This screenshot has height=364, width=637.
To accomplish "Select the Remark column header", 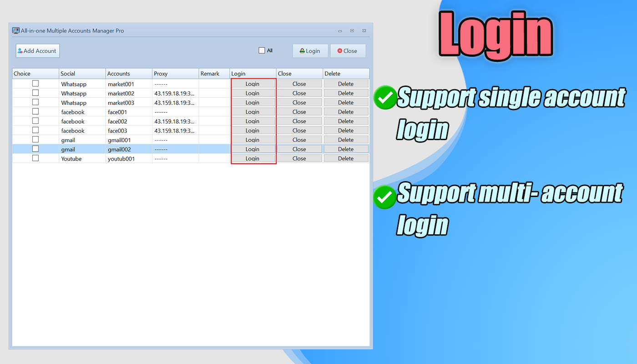I will click(214, 73).
